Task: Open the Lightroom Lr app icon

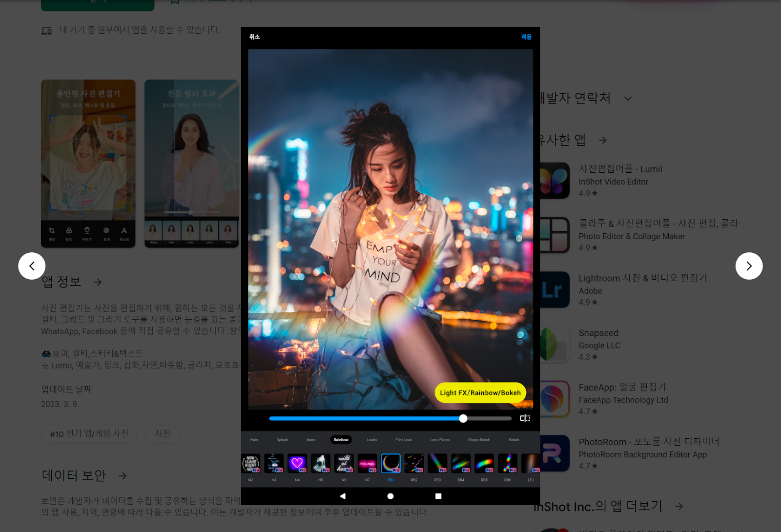Action: 555,290
